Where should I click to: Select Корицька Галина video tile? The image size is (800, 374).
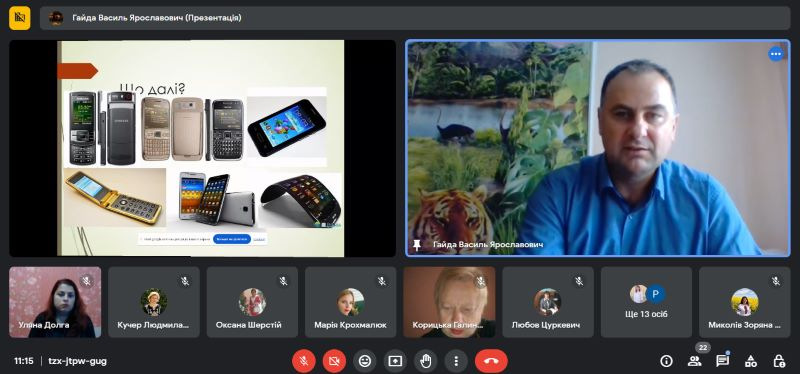click(x=449, y=302)
